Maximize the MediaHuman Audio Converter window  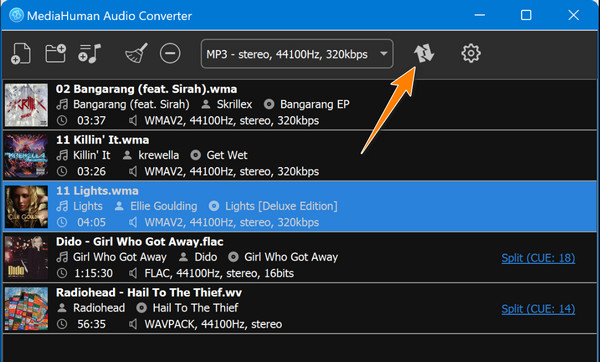click(x=526, y=15)
